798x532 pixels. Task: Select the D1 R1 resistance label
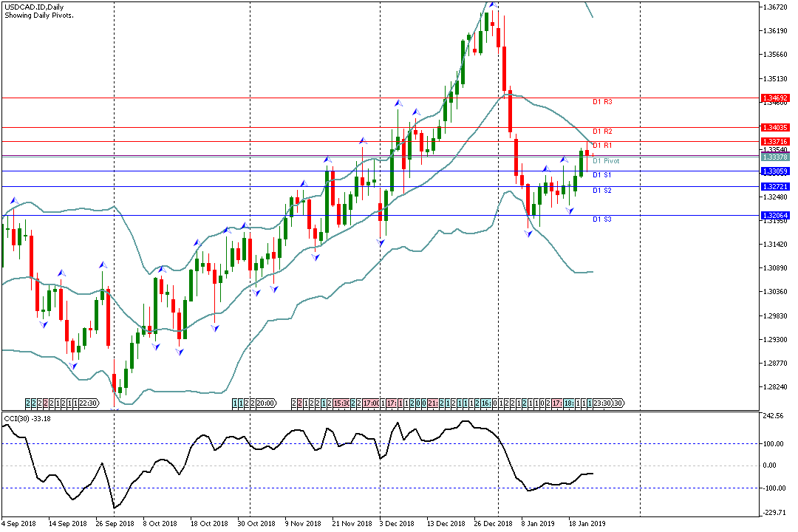(602, 146)
